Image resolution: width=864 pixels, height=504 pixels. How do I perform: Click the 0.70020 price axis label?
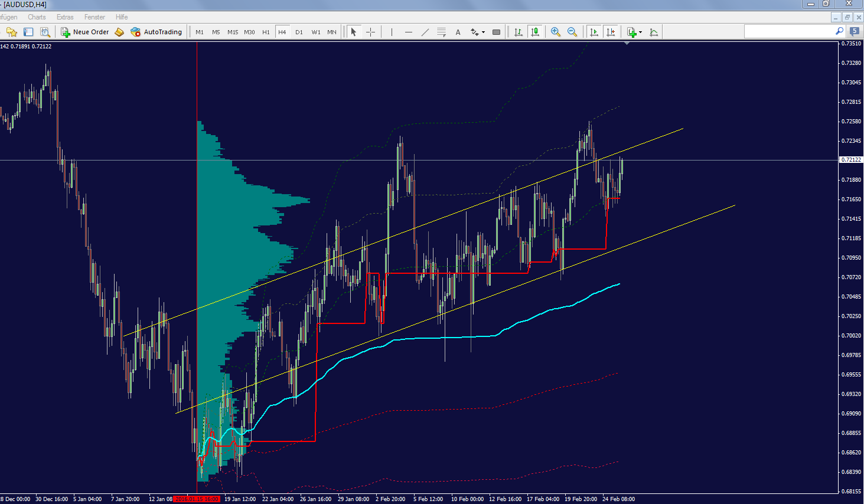pyautogui.click(x=851, y=335)
